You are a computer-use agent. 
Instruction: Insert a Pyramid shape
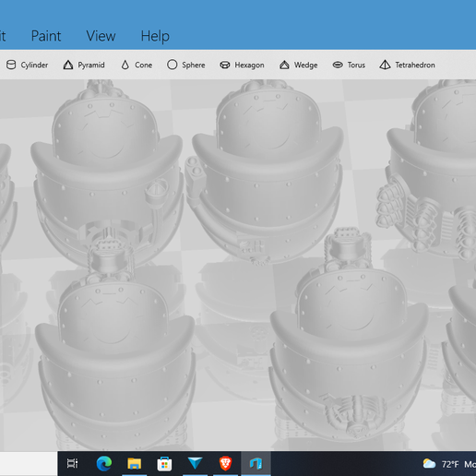(84, 65)
